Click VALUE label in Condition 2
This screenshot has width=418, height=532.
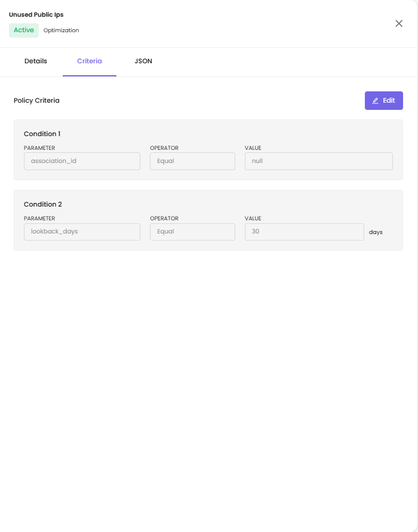click(253, 219)
